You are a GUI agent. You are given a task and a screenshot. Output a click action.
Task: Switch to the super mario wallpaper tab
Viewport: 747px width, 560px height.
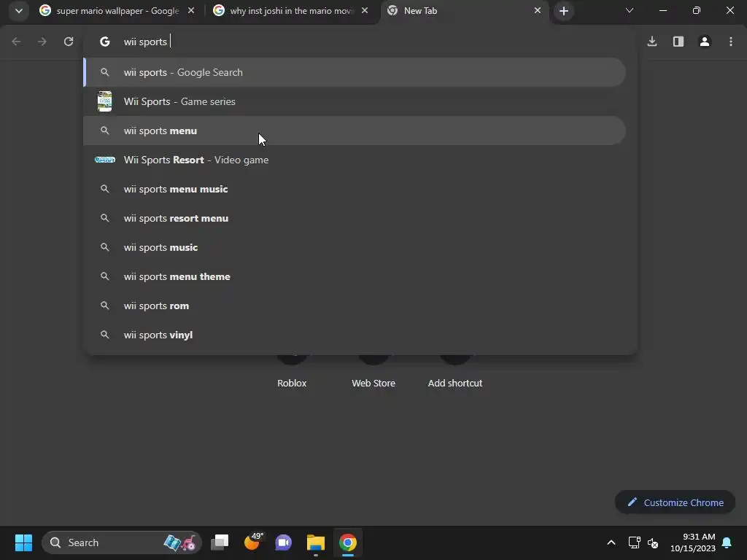(117, 10)
